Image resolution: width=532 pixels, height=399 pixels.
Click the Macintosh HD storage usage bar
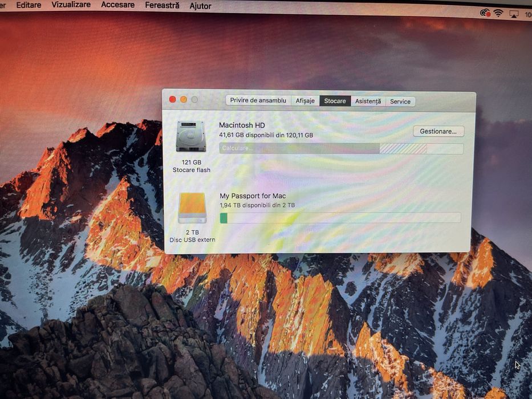tap(341, 149)
